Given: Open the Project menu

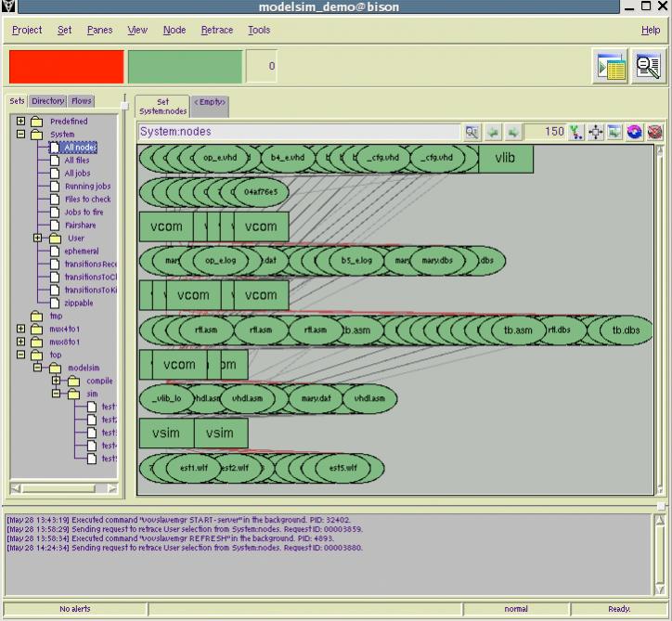Looking at the screenshot, I should click(27, 30).
